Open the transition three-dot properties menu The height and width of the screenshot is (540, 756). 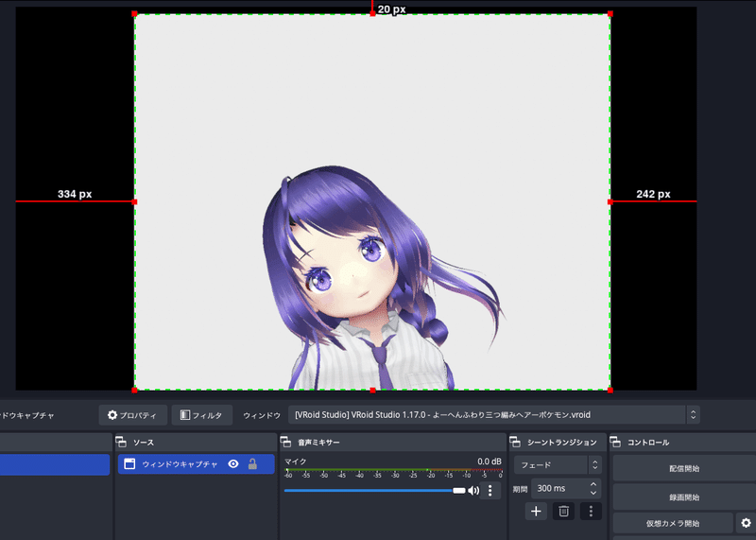tap(591, 512)
